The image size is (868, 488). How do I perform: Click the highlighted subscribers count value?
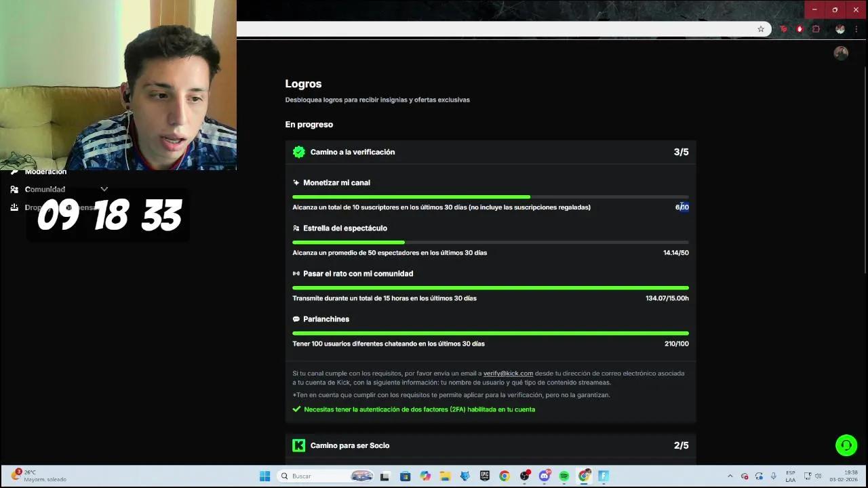pos(682,207)
